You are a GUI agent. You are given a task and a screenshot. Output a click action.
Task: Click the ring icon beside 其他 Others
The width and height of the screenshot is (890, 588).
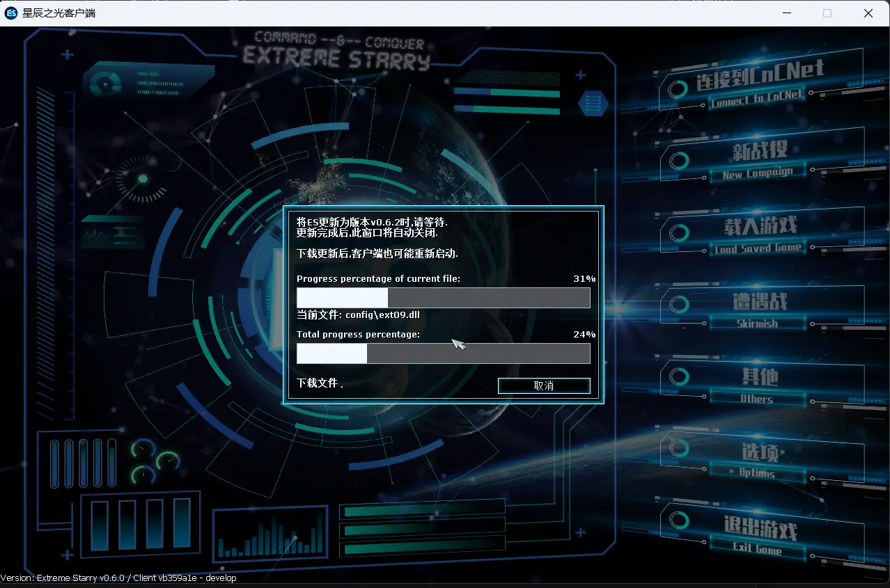678,376
